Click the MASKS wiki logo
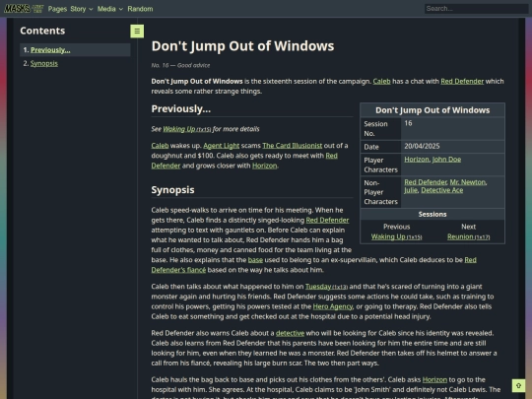This screenshot has height=399, width=532. click(x=24, y=9)
